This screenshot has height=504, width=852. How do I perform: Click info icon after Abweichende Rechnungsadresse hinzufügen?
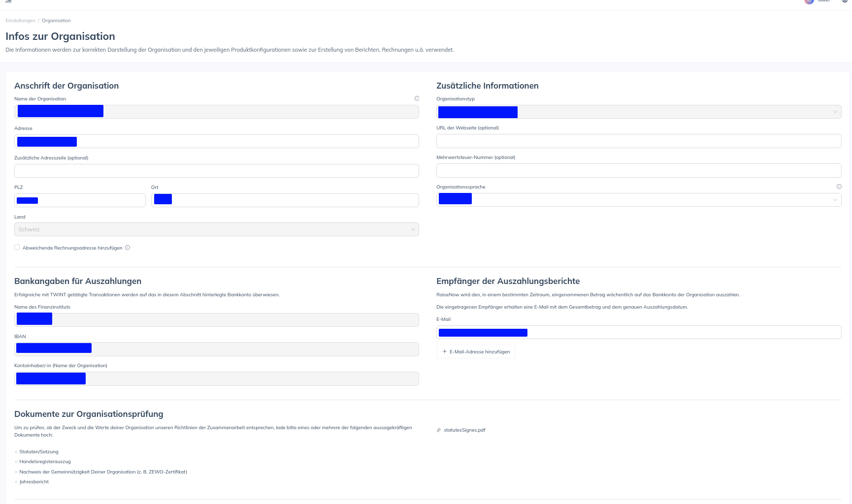coord(128,248)
